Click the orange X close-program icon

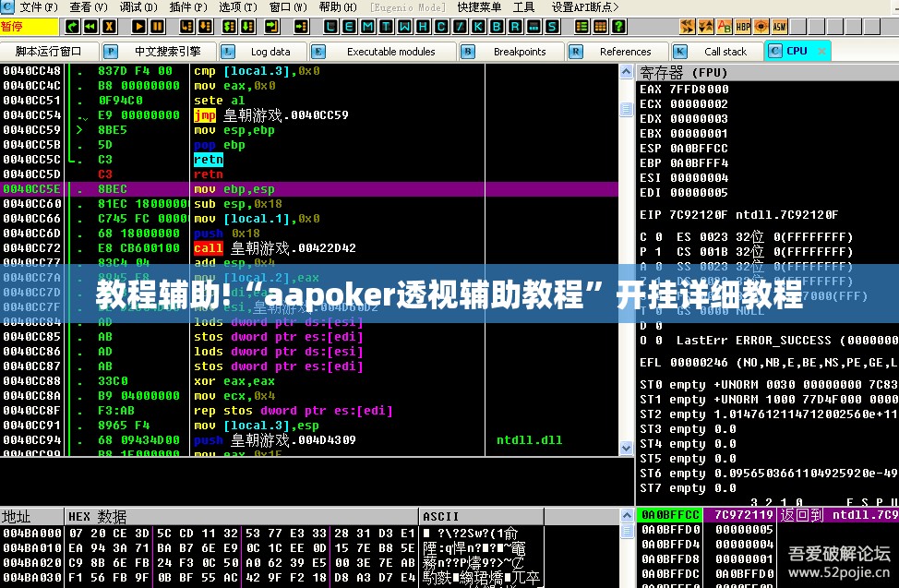pyautogui.click(x=108, y=27)
